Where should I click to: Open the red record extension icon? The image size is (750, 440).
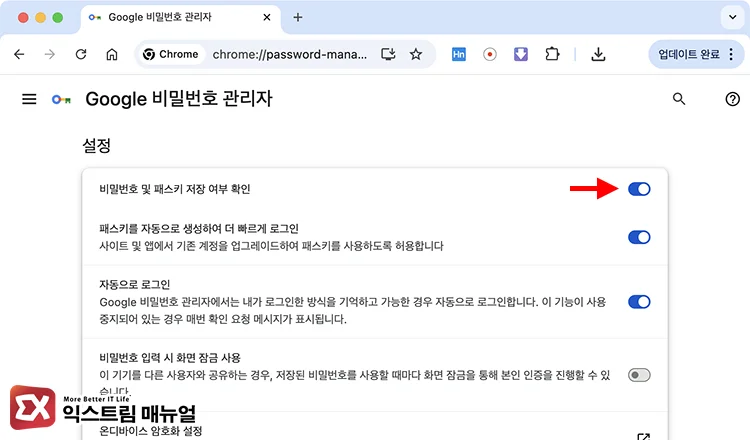pos(490,54)
